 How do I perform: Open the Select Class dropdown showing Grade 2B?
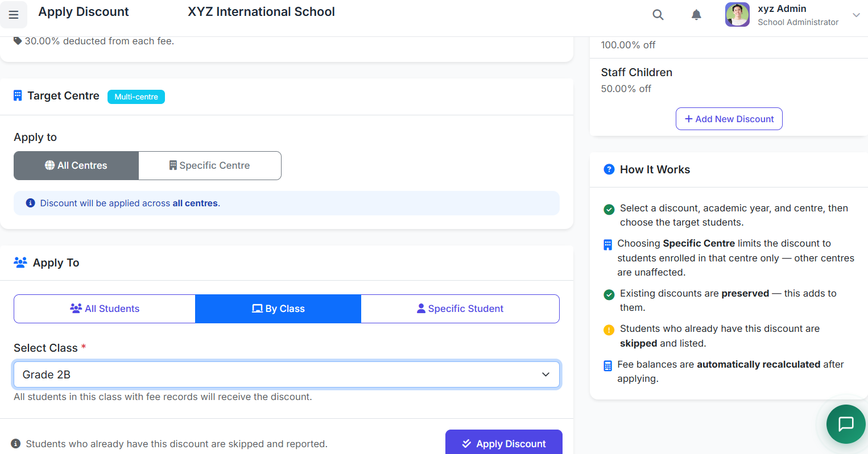pyautogui.click(x=287, y=374)
